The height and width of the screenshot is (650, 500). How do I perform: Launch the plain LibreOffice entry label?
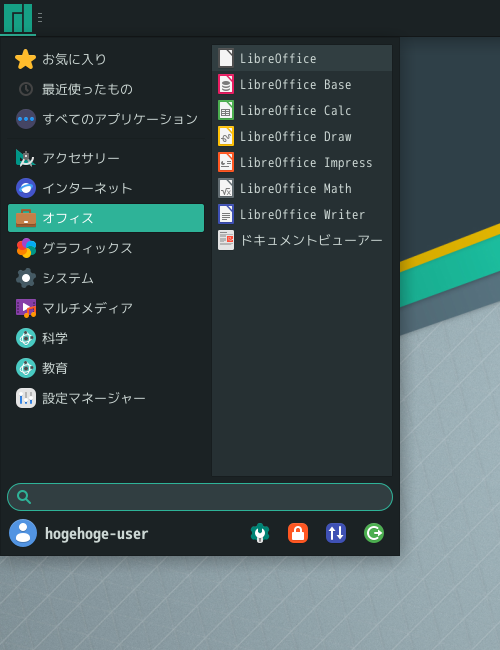278,58
